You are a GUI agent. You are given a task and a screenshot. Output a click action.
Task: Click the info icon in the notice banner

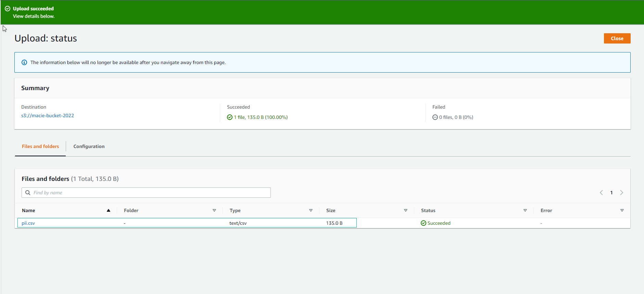(x=24, y=62)
